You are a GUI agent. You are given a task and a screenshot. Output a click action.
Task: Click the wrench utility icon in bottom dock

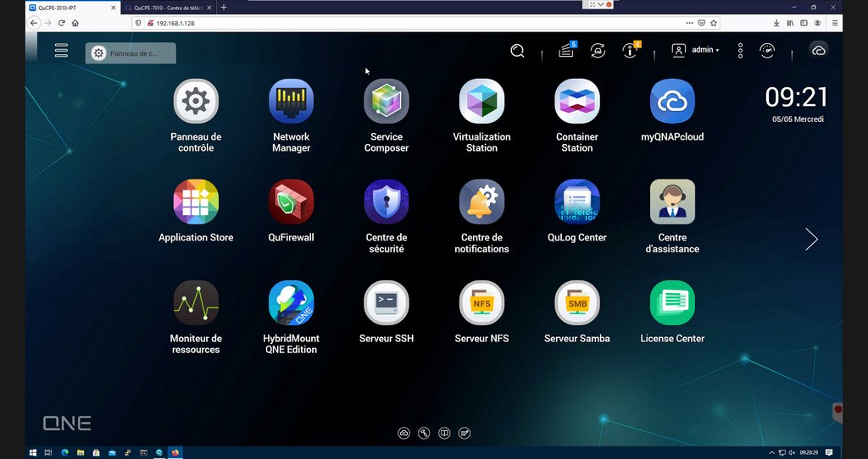[x=424, y=433]
